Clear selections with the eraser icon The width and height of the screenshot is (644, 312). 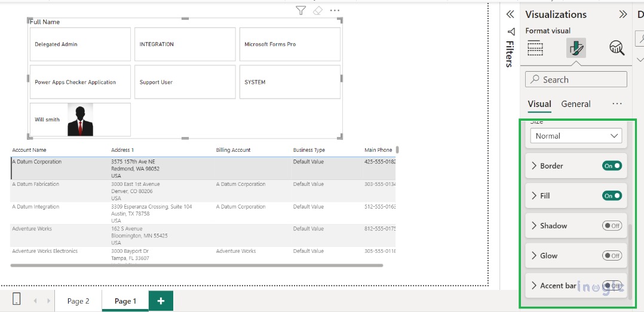click(318, 10)
